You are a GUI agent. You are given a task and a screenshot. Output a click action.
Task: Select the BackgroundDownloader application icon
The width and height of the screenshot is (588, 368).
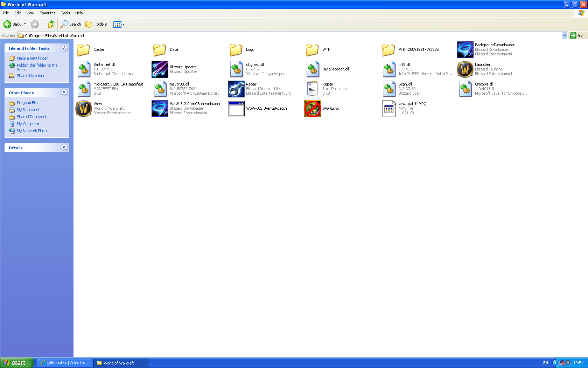465,50
